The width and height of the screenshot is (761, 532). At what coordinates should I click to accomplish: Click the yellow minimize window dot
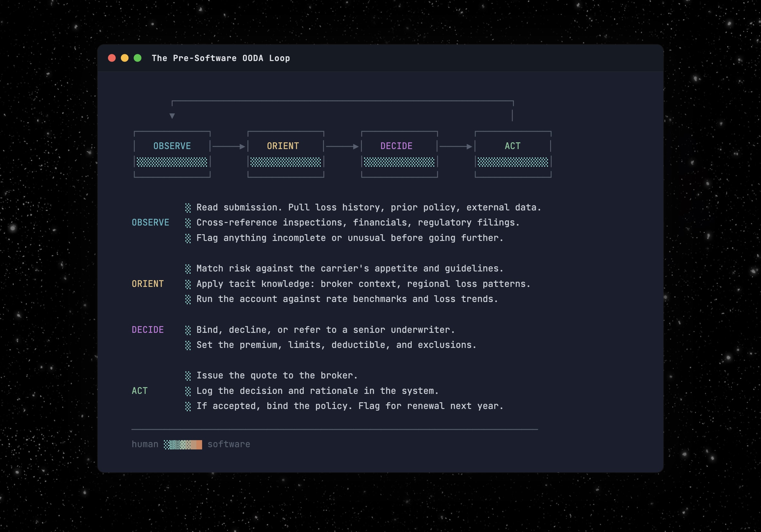pos(125,58)
